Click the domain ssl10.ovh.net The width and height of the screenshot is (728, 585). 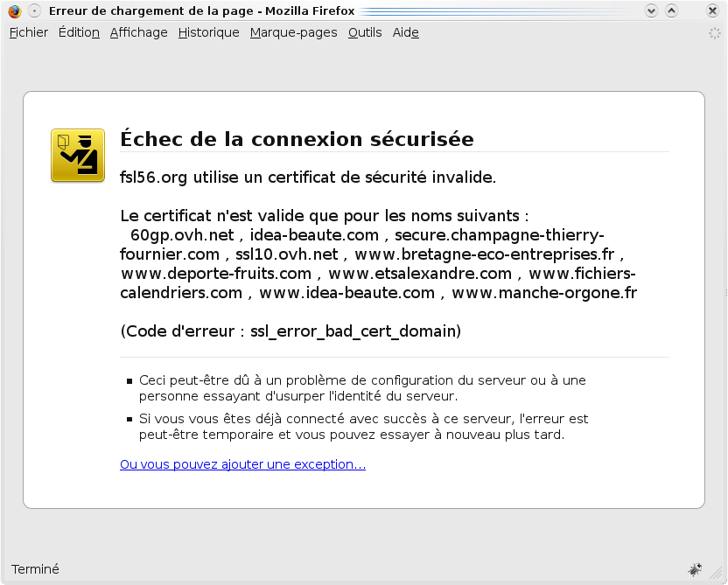coord(287,254)
